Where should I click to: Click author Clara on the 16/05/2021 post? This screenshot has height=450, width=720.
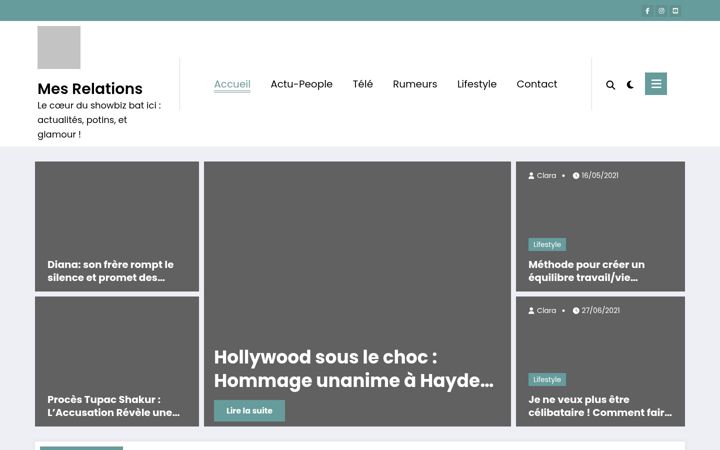(x=542, y=175)
